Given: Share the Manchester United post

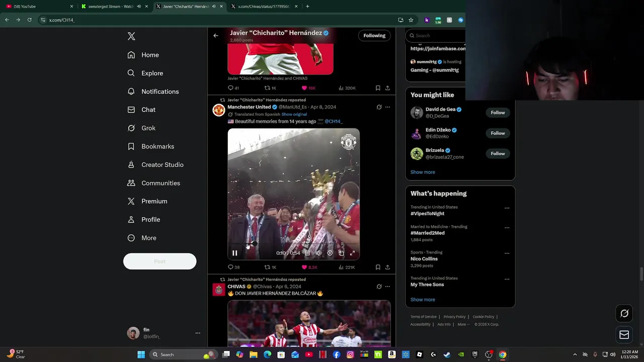Looking at the screenshot, I should pyautogui.click(x=387, y=267).
